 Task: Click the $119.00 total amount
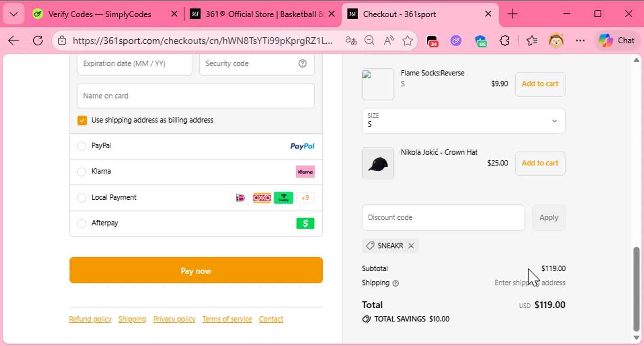pyautogui.click(x=550, y=305)
